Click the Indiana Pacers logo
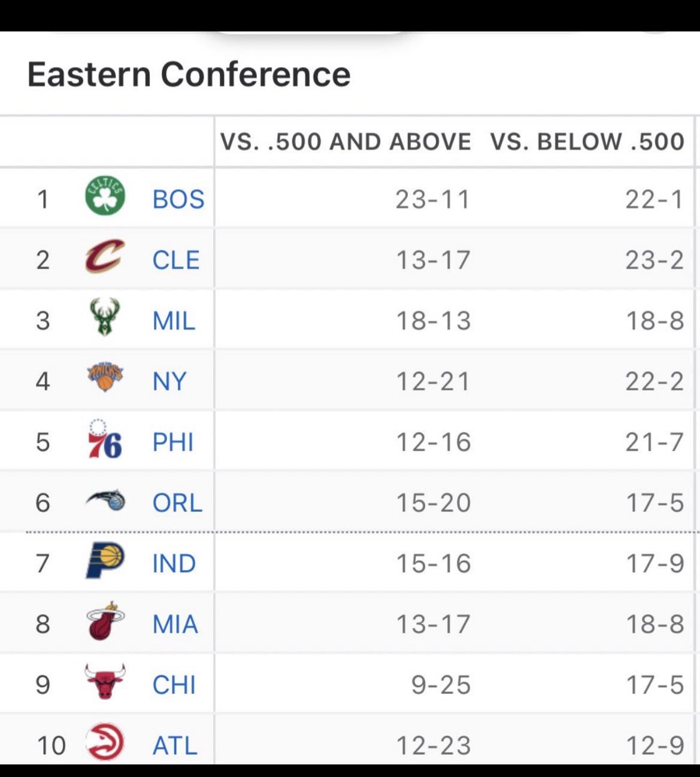Image resolution: width=700 pixels, height=777 pixels. (105, 561)
